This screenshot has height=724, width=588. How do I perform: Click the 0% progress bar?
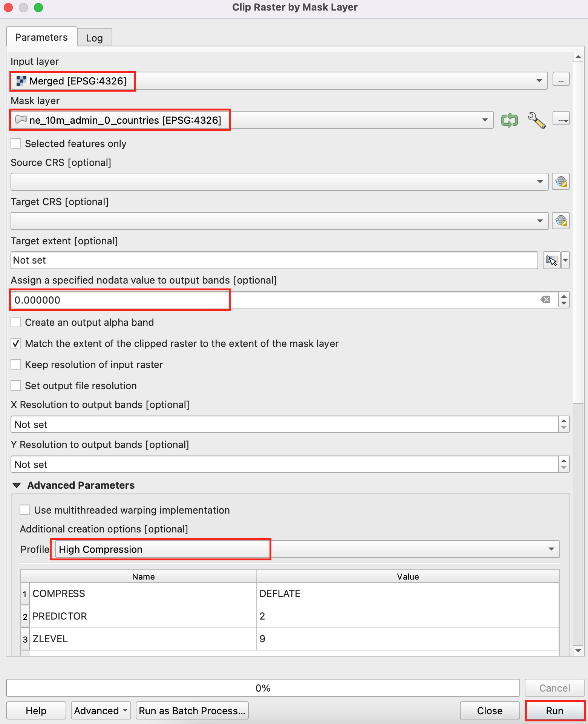(263, 688)
